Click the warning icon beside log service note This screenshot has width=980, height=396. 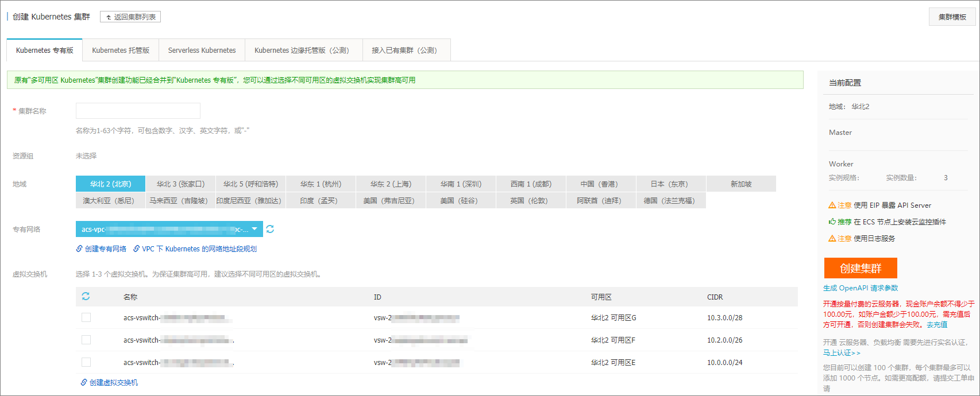pos(832,238)
